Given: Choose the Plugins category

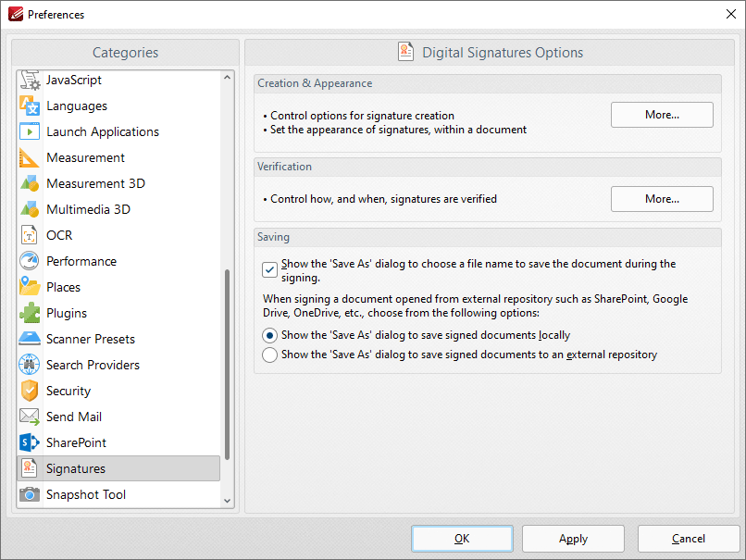Looking at the screenshot, I should click(118, 313).
